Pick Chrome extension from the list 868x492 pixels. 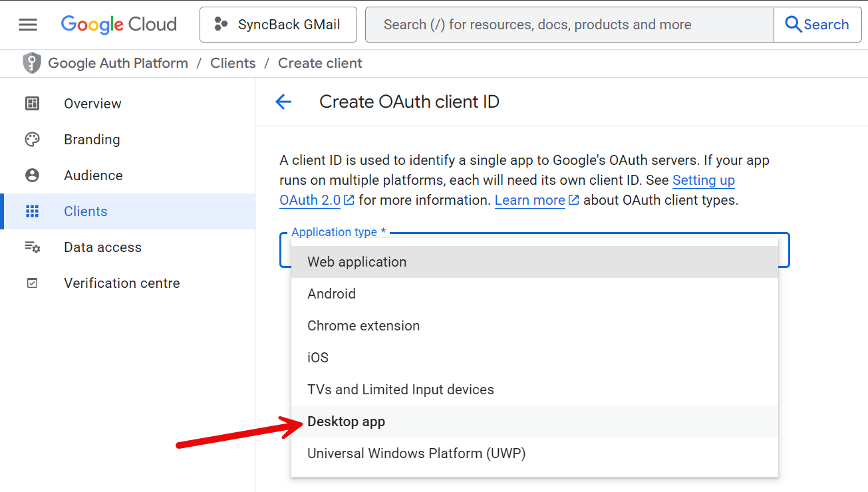pos(363,326)
